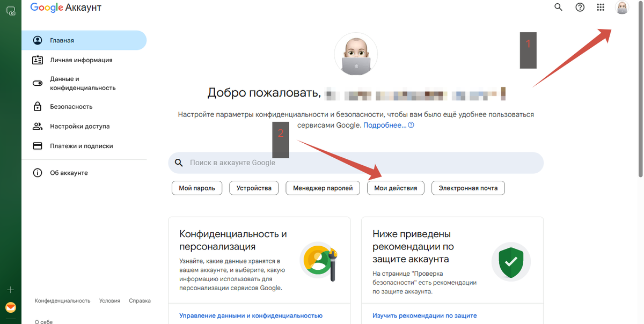The image size is (644, 324).
Task: Click the Электронная почта chip
Action: 468,188
